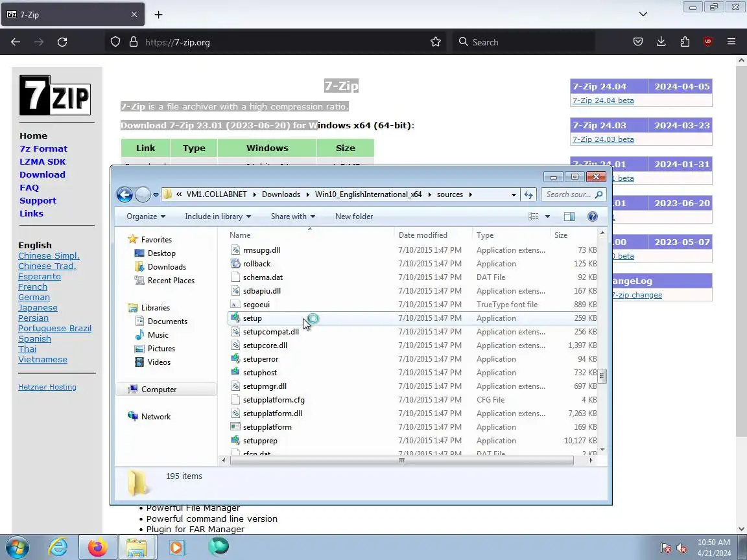Go back in Firefox
This screenshot has height=560, width=747.
coord(16,42)
